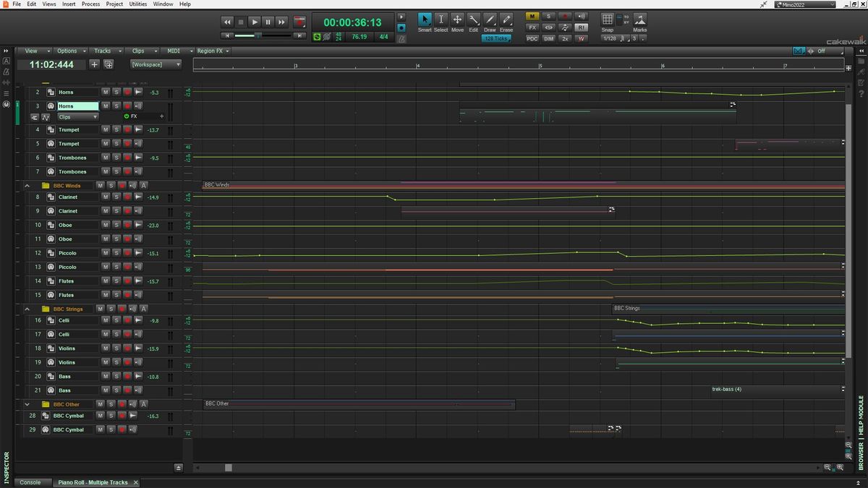The image size is (868, 488).
Task: Click the transport Rewind button
Action: [x=228, y=22]
